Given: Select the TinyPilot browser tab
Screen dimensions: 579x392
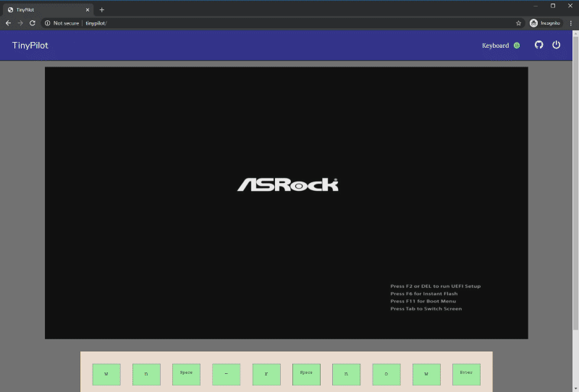Looking at the screenshot, I should pyautogui.click(x=43, y=10).
